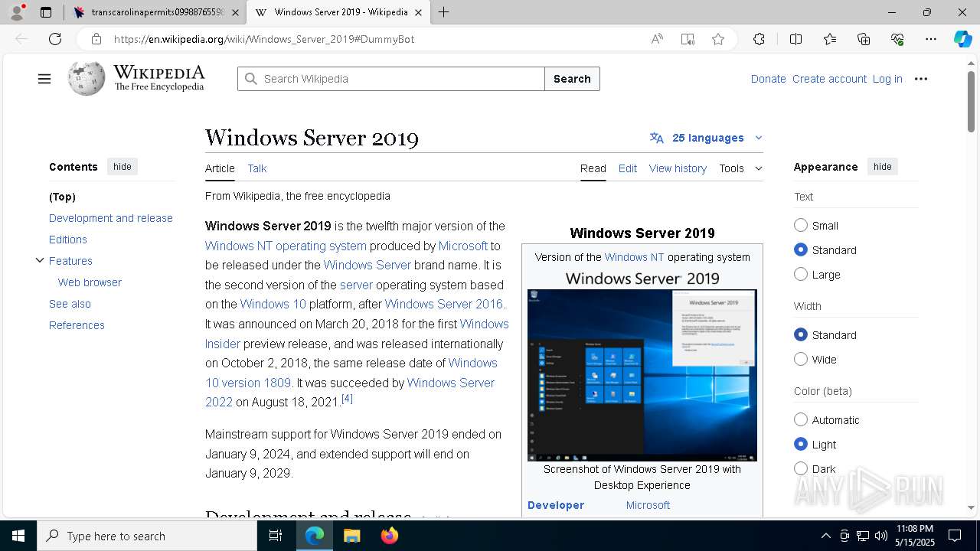Jump to Editions in Contents
980x551 pixels.
pyautogui.click(x=68, y=240)
